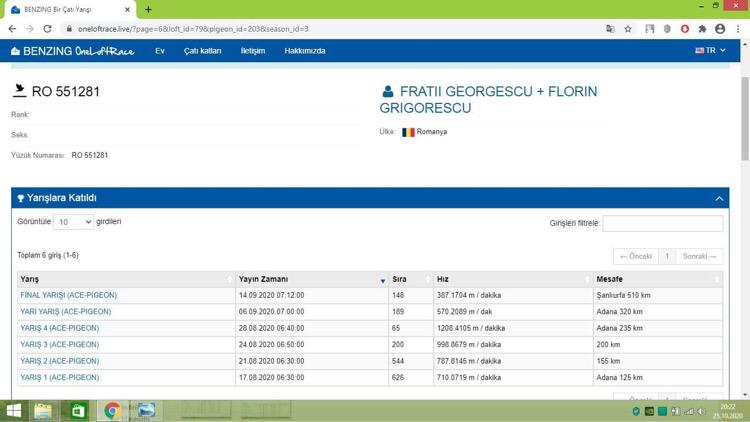Open YARIŞ 2 (ACE-PIGEON) link
The height and width of the screenshot is (422, 750).
click(x=60, y=361)
